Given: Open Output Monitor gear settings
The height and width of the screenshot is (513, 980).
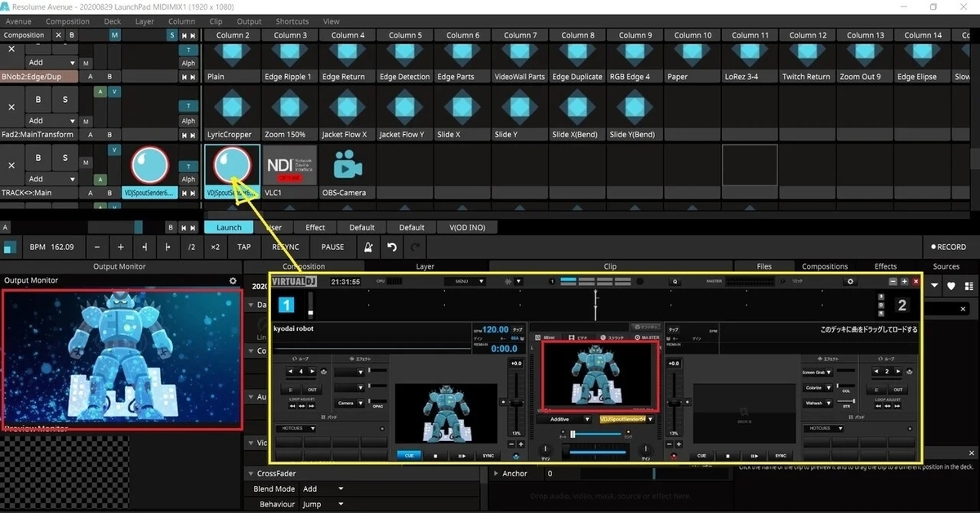Looking at the screenshot, I should (233, 280).
